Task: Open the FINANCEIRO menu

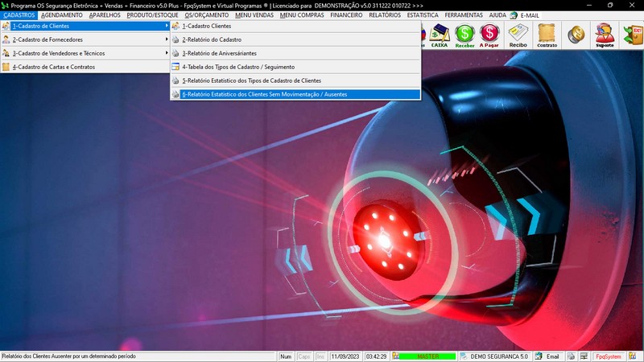Action: 346,15
